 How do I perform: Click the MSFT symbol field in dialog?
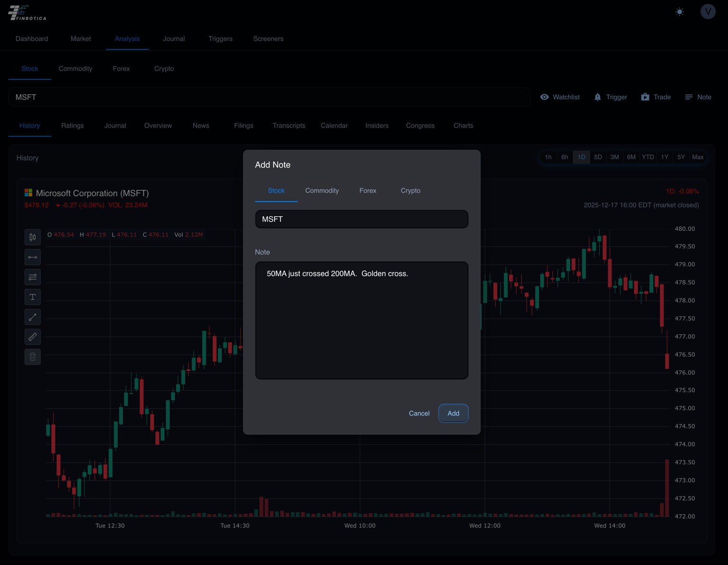(x=361, y=219)
